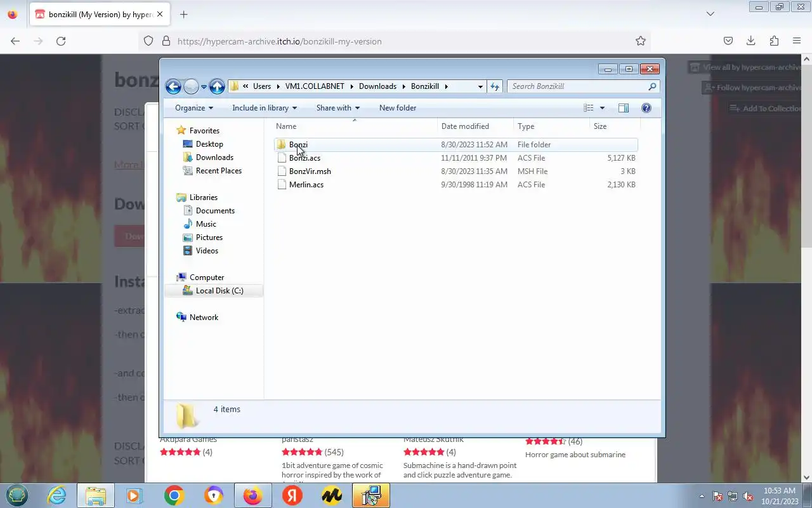Screen dimensions: 812x508
Task: Open the recent locations dropdown arrow
Action: point(204,87)
